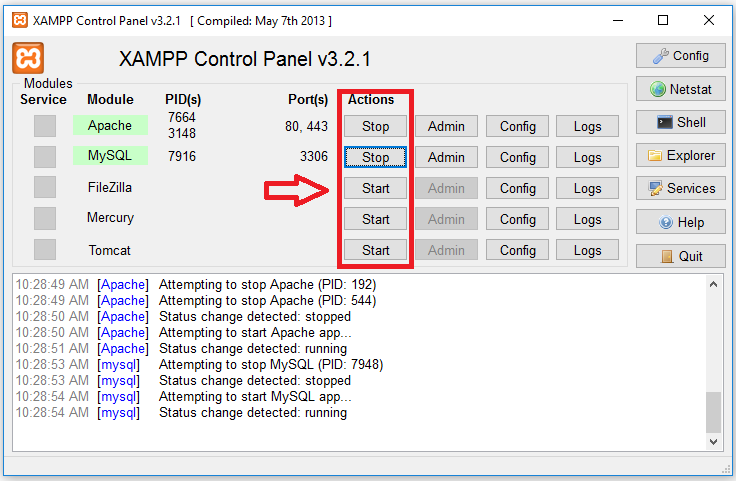This screenshot has height=481, width=736.
Task: Open the MySQL Admin page
Action: (446, 157)
